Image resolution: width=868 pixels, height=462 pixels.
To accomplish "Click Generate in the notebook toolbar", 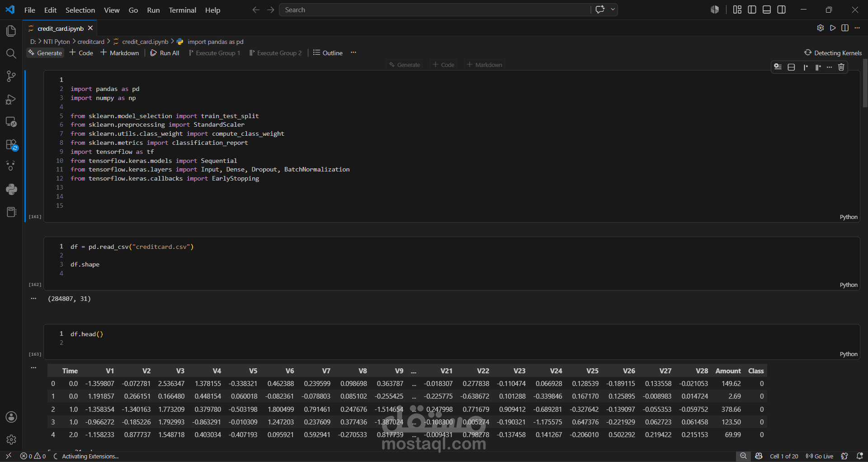I will tap(45, 53).
